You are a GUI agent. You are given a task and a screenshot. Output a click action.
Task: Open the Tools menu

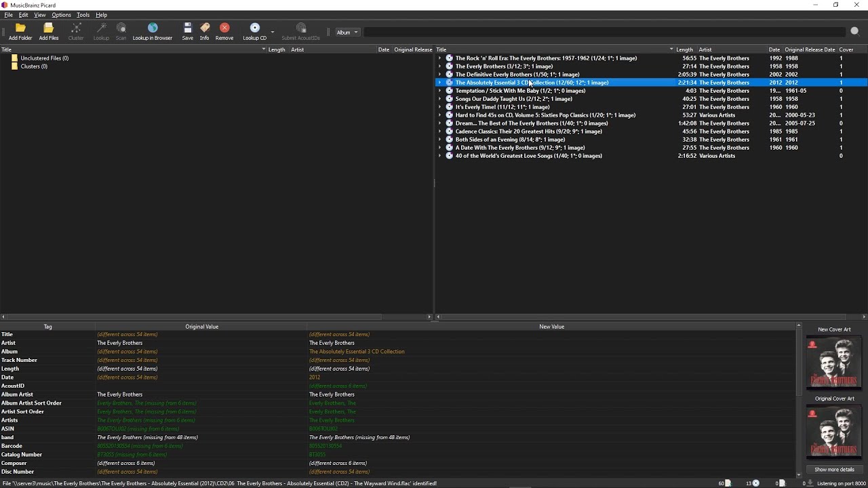[x=83, y=15]
